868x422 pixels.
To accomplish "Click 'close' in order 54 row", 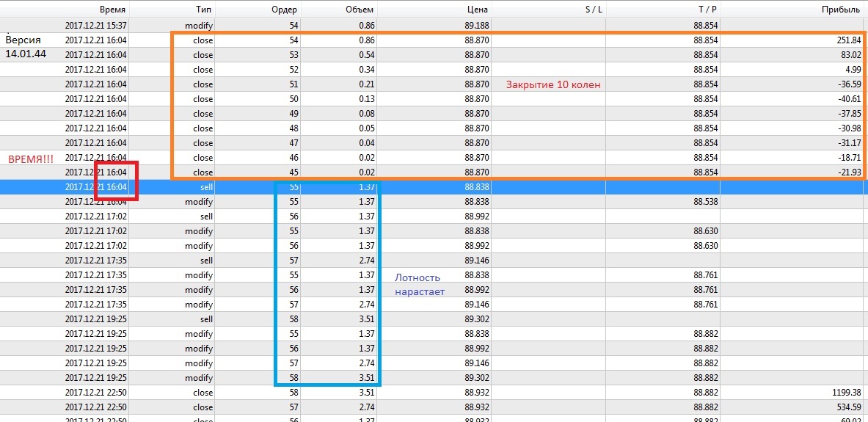I will [x=203, y=40].
